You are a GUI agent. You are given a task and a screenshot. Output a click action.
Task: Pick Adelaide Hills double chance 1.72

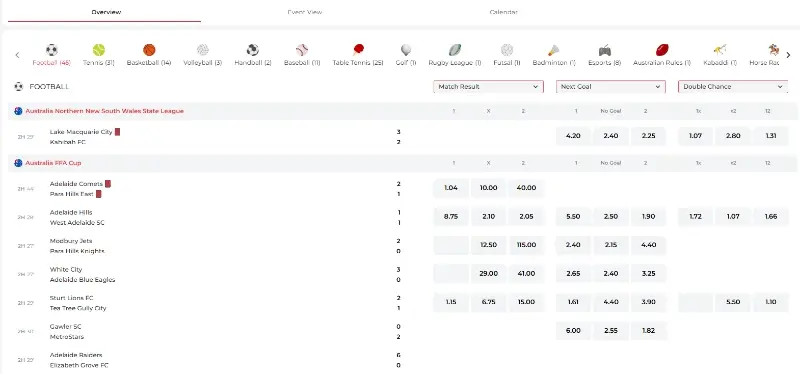pos(695,216)
